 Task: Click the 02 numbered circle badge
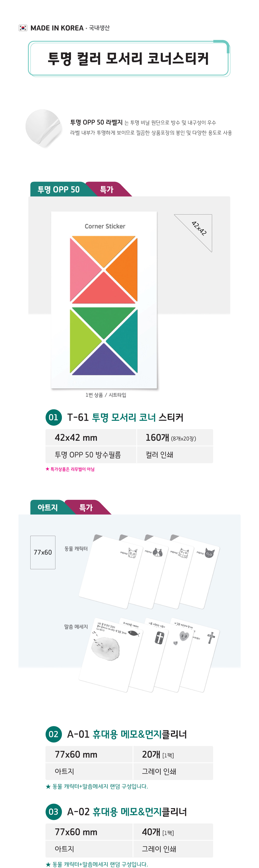pos(54,734)
